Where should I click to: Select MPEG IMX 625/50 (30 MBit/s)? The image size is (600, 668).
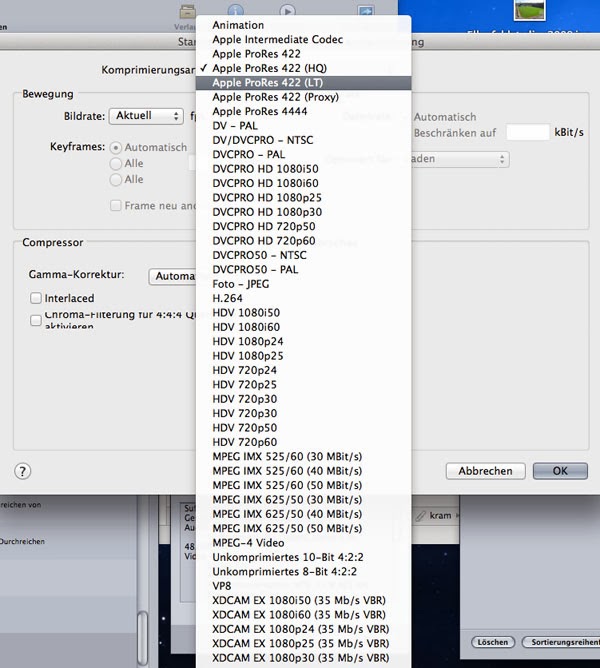point(303,499)
